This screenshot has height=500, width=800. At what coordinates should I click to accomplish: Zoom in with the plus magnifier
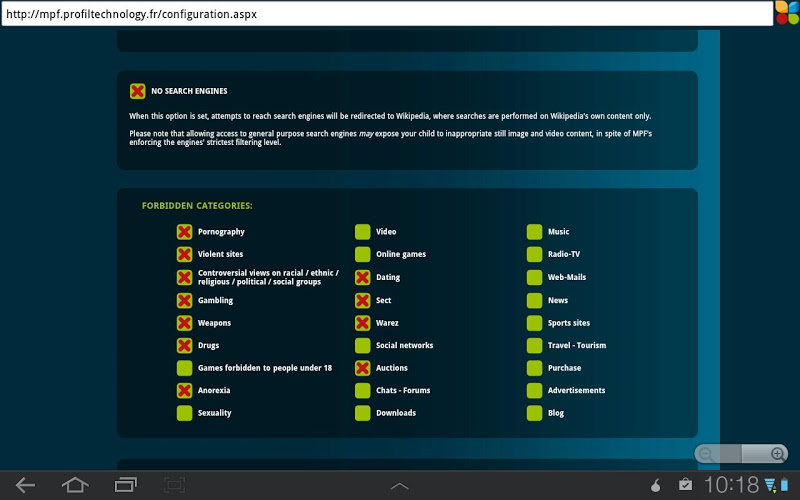click(x=777, y=454)
